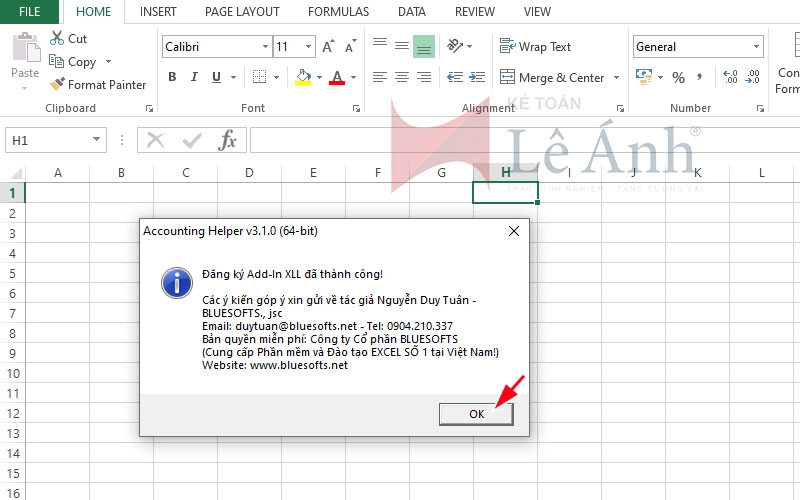800x500 pixels.
Task: Click the Insert Function fx icon
Action: (x=228, y=140)
